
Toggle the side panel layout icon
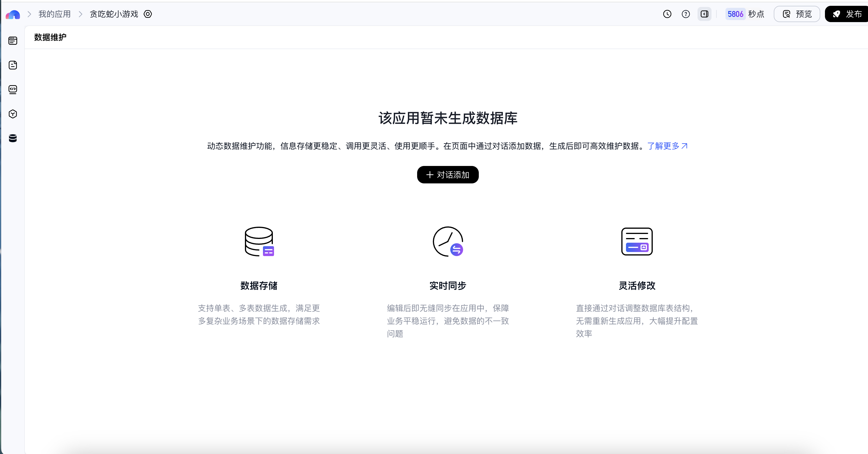(704, 14)
